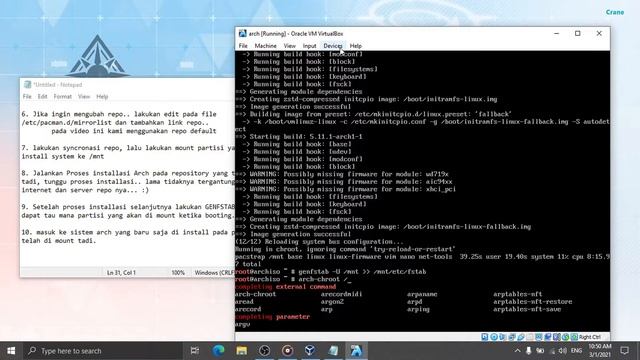
Task: Click the Notepad line starting with '8. Jalankan Proses installasi'
Action: coord(128,173)
